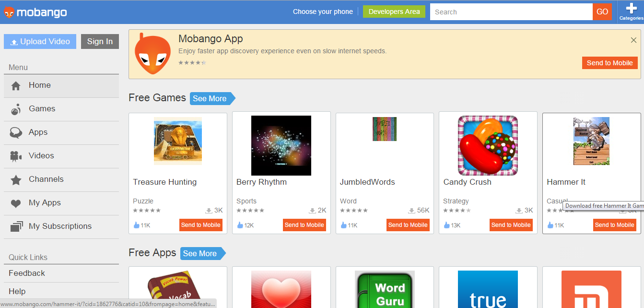The image size is (644, 308).
Task: Open Apps in the menu
Action: pyautogui.click(x=61, y=133)
